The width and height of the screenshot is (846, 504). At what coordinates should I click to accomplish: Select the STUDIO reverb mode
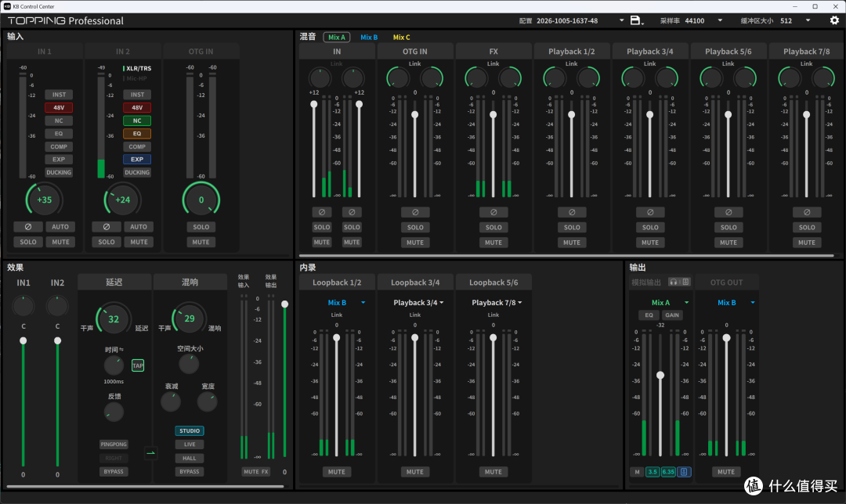190,430
